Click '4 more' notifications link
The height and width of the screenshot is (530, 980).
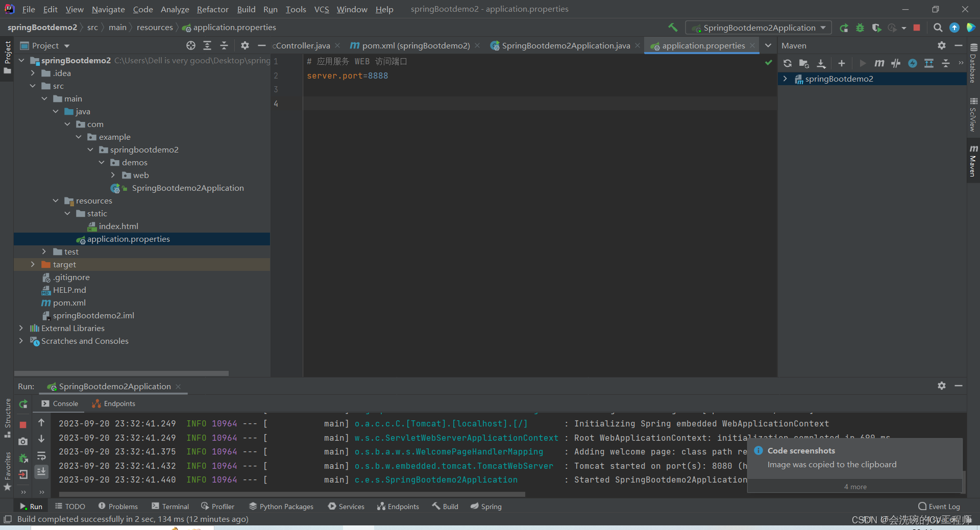[x=855, y=487]
